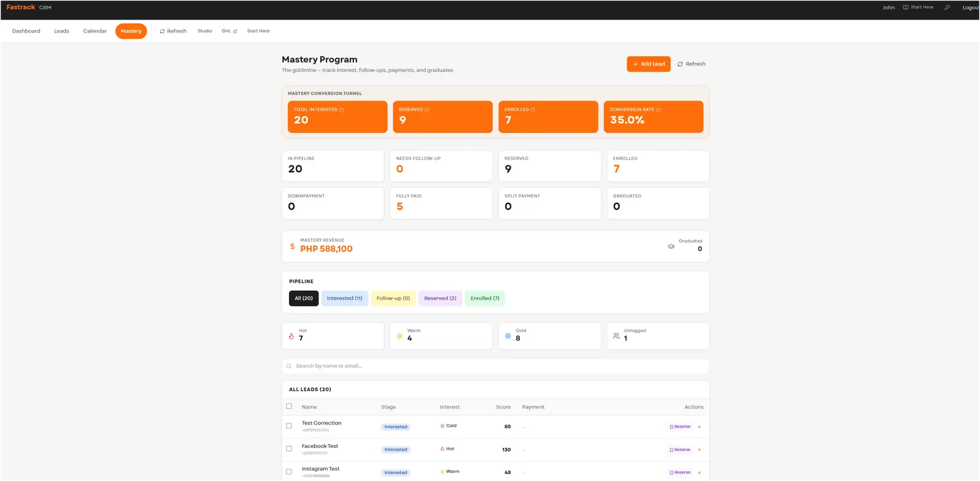Click the In Pipeline stat card
Screen dimensions: 980x481
(333, 166)
